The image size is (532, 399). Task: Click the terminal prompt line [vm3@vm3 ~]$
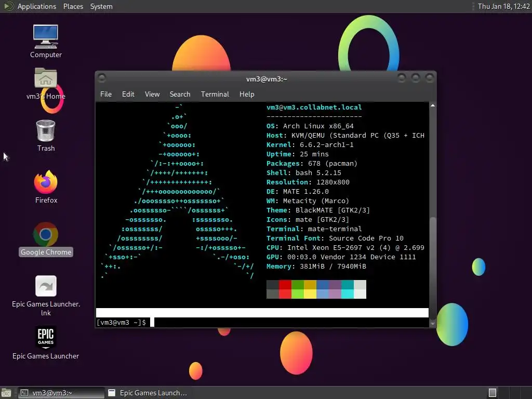121,322
